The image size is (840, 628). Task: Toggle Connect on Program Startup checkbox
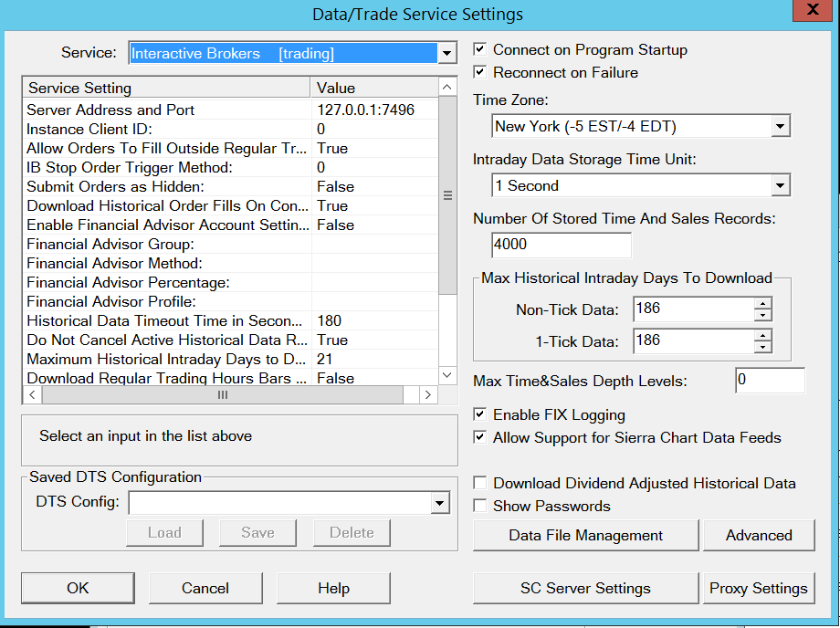point(480,50)
